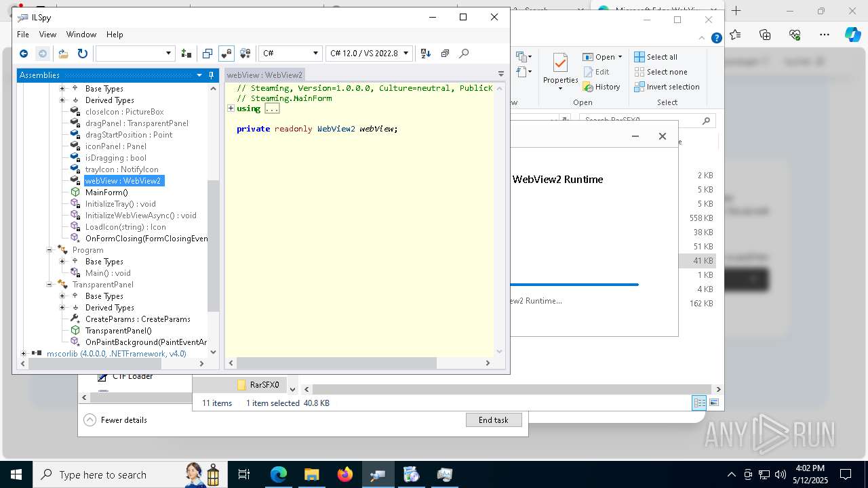Viewport: 868px width, 488px height.
Task: Toggle show internal types and members
Action: tap(226, 54)
